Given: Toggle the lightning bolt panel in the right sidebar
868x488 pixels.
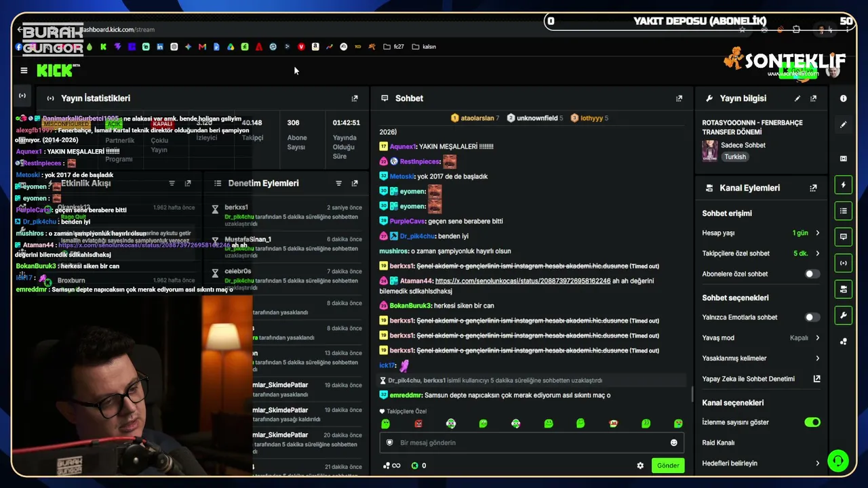Looking at the screenshot, I should tap(844, 185).
